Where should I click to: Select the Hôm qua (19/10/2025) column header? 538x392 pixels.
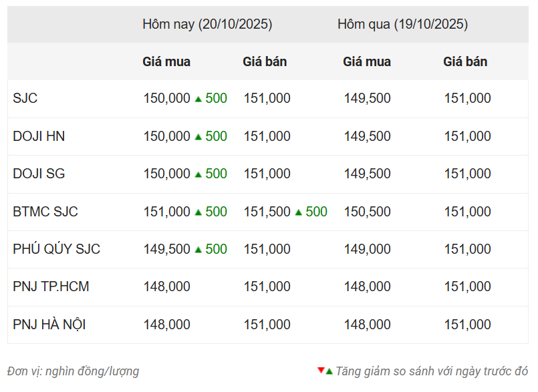(x=402, y=25)
